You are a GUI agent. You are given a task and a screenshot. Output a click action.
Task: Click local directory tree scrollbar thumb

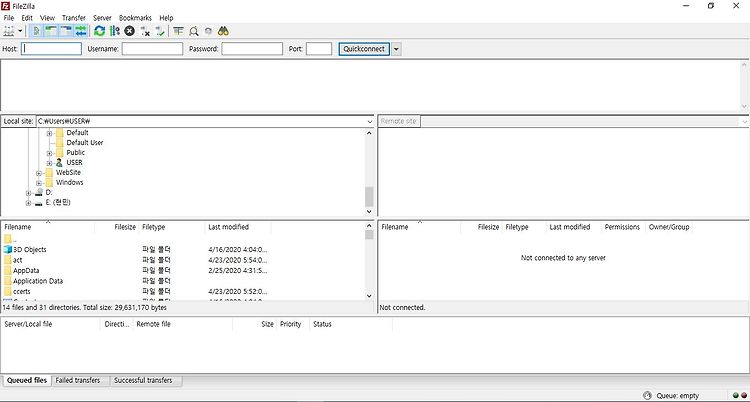(369, 196)
